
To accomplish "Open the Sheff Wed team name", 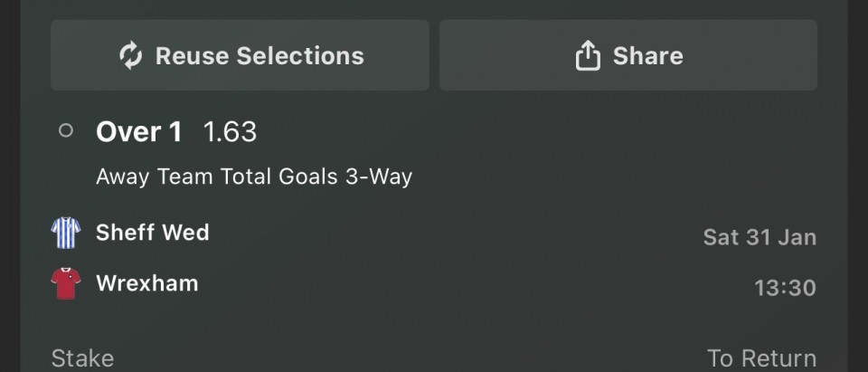I will (152, 233).
